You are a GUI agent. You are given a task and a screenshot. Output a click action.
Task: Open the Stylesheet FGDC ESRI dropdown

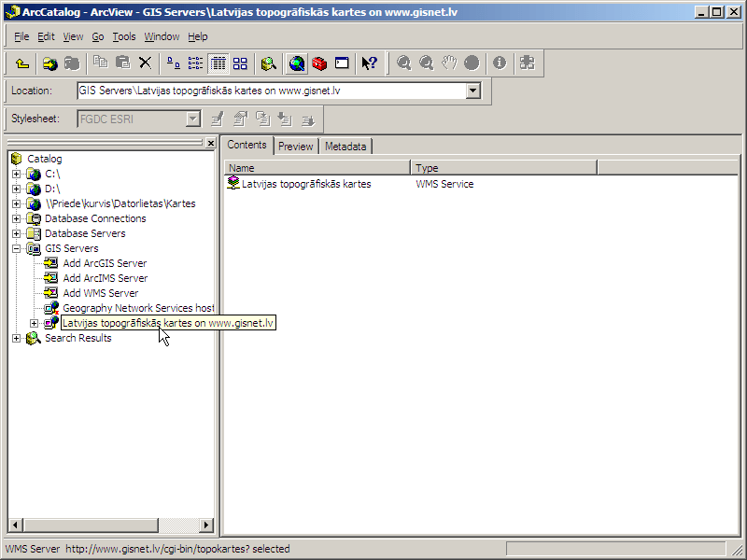tap(193, 119)
